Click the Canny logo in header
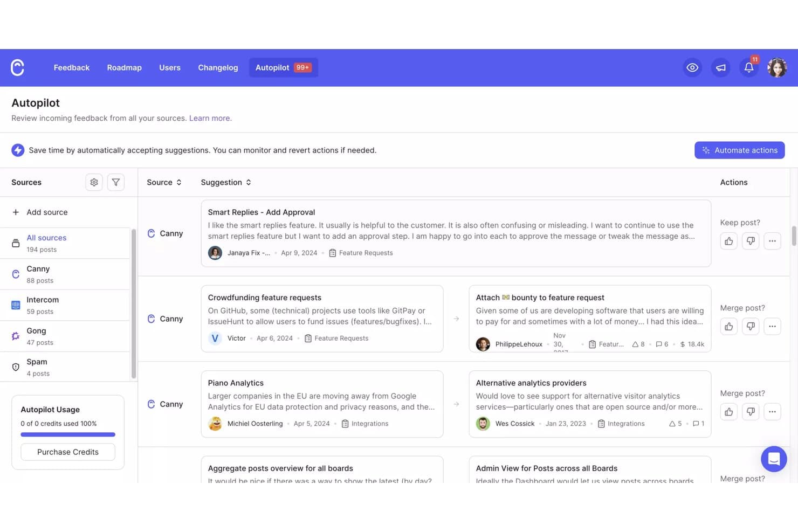This screenshot has height=532, width=798. (x=17, y=67)
